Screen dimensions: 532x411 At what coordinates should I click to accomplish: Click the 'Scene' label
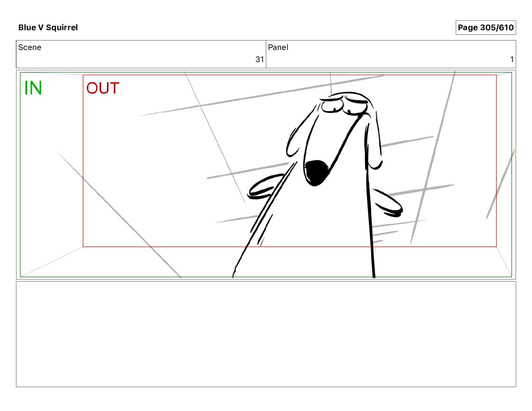[x=30, y=47]
